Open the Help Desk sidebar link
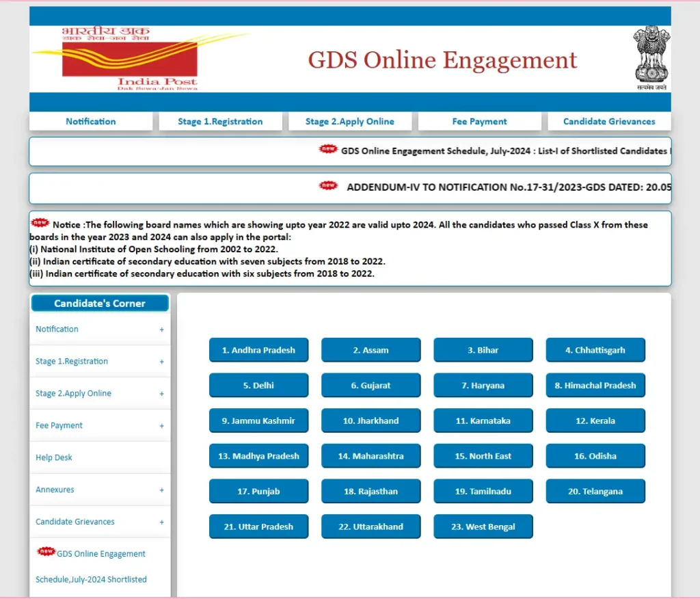The image size is (700, 599). coord(54,457)
